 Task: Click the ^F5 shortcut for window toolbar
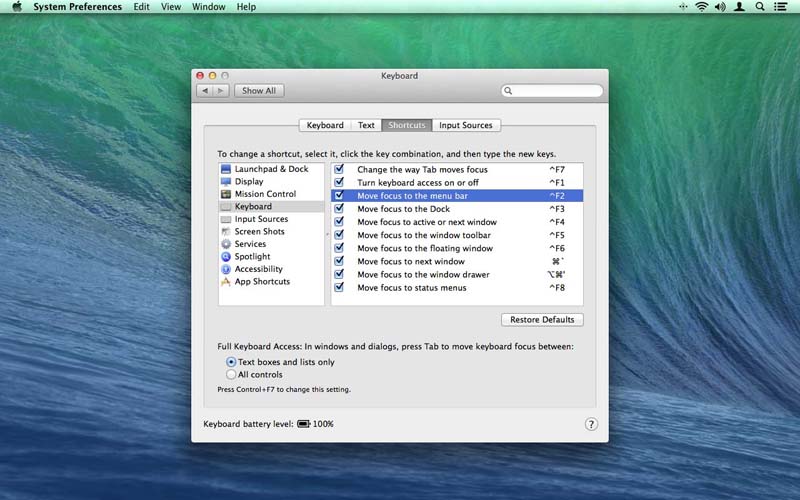[557, 235]
